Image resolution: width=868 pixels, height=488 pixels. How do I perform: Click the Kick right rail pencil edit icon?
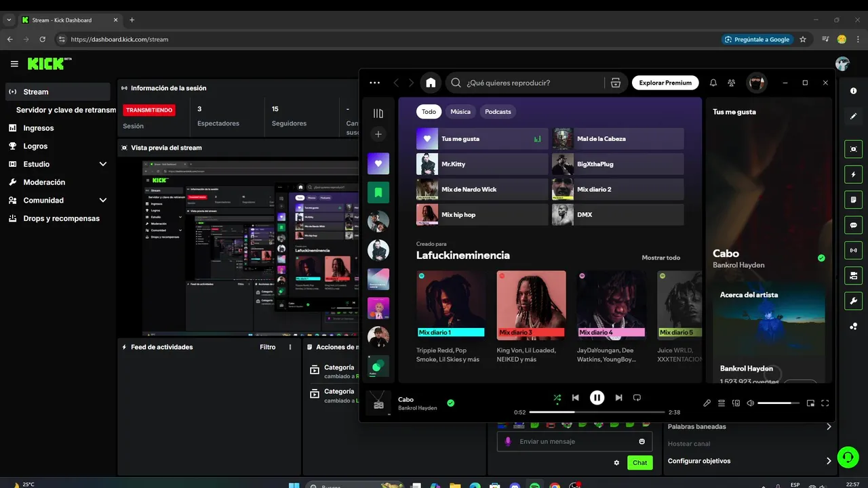(x=853, y=116)
